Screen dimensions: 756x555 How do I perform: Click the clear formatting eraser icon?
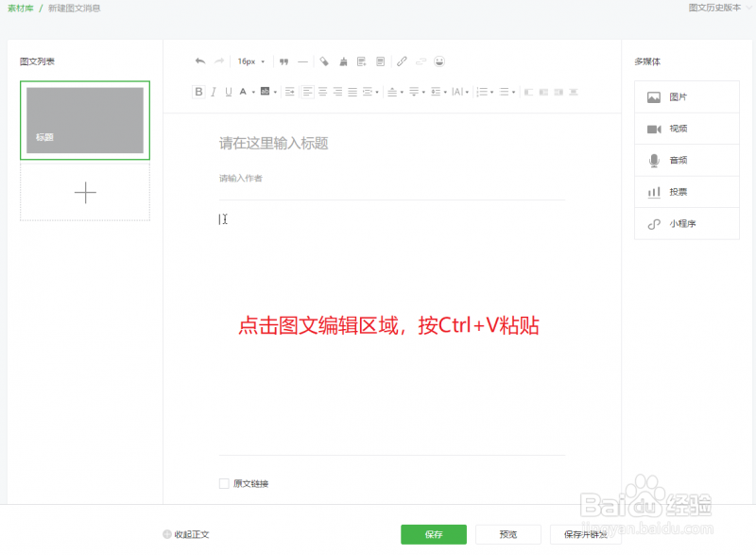click(x=324, y=61)
